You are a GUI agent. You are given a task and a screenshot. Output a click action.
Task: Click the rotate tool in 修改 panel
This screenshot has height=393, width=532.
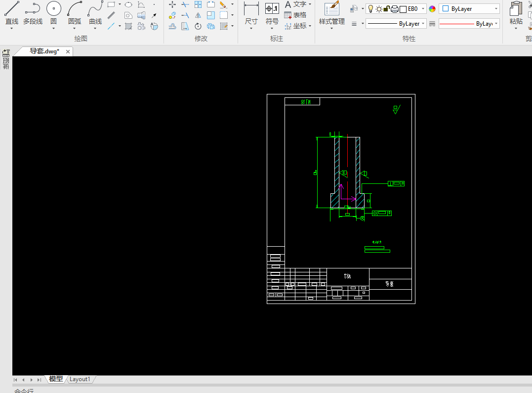[198, 26]
